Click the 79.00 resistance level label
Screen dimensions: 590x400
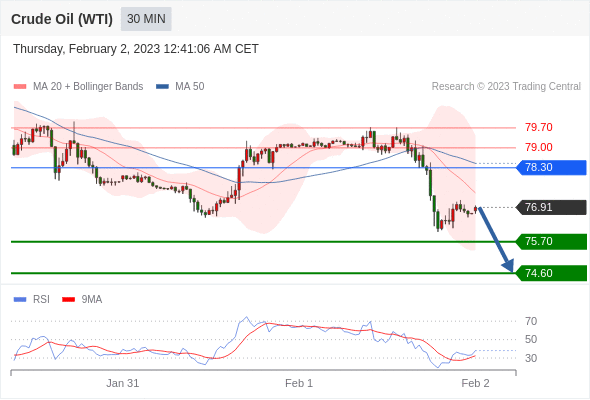point(539,147)
